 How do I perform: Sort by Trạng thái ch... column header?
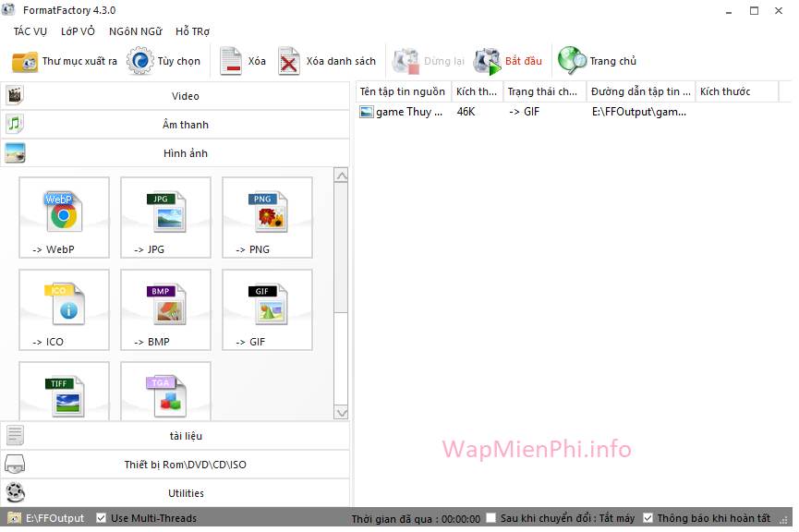(545, 91)
